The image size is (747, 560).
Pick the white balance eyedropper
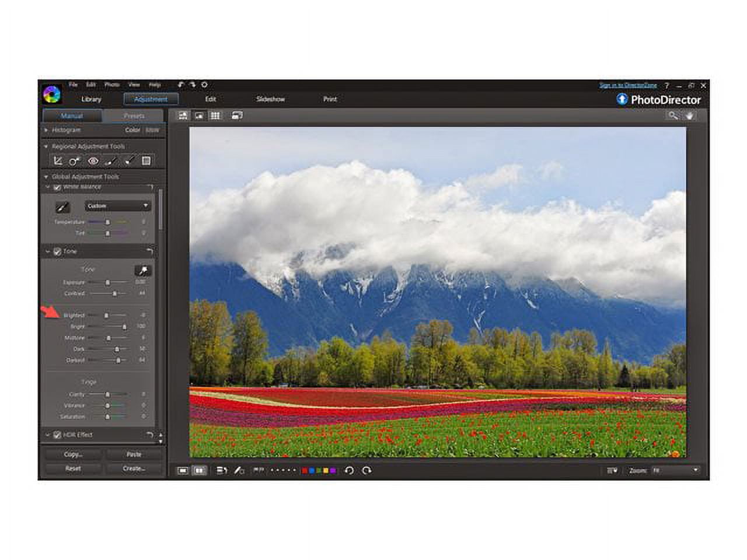(62, 206)
